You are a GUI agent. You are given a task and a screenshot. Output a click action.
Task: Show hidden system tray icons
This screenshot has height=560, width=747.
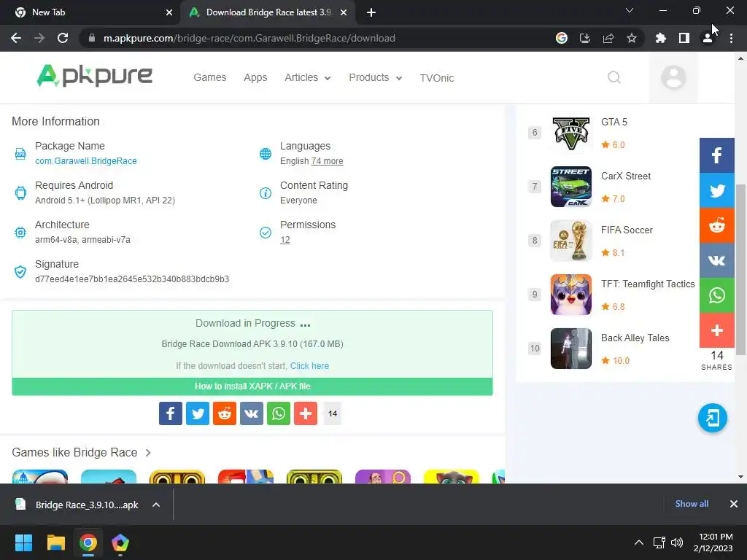[x=639, y=542]
